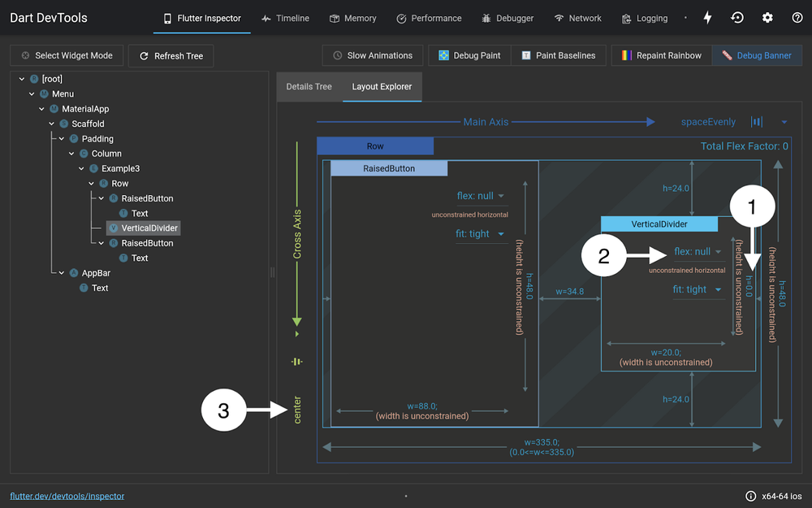The image size is (812, 508).
Task: Click the hot reload lightning bolt icon
Action: click(707, 18)
